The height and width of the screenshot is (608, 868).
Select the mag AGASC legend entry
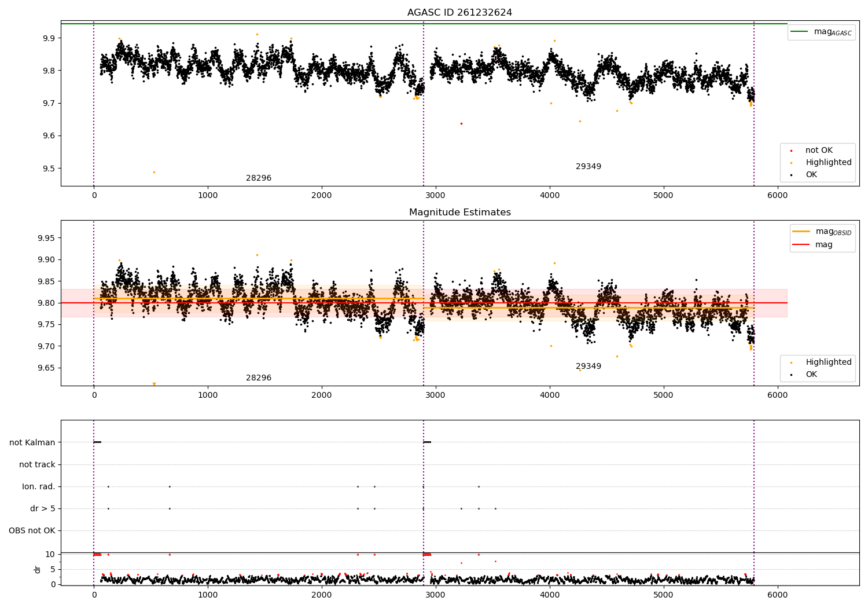click(x=821, y=32)
